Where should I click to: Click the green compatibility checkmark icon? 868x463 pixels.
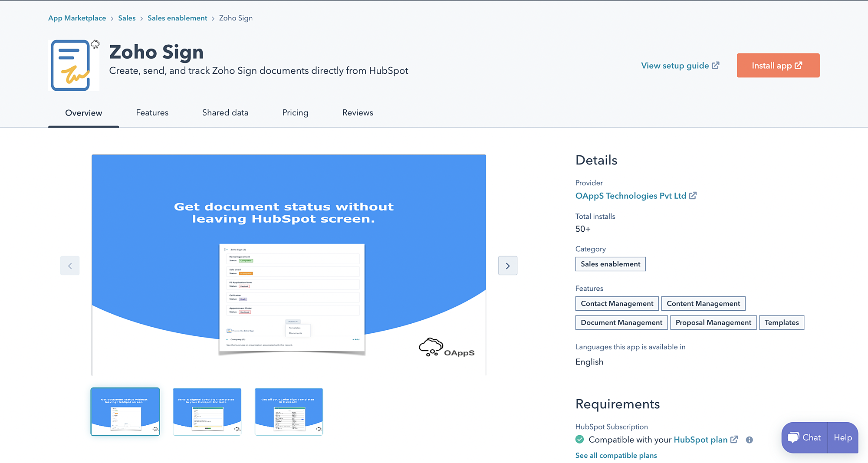coord(580,440)
